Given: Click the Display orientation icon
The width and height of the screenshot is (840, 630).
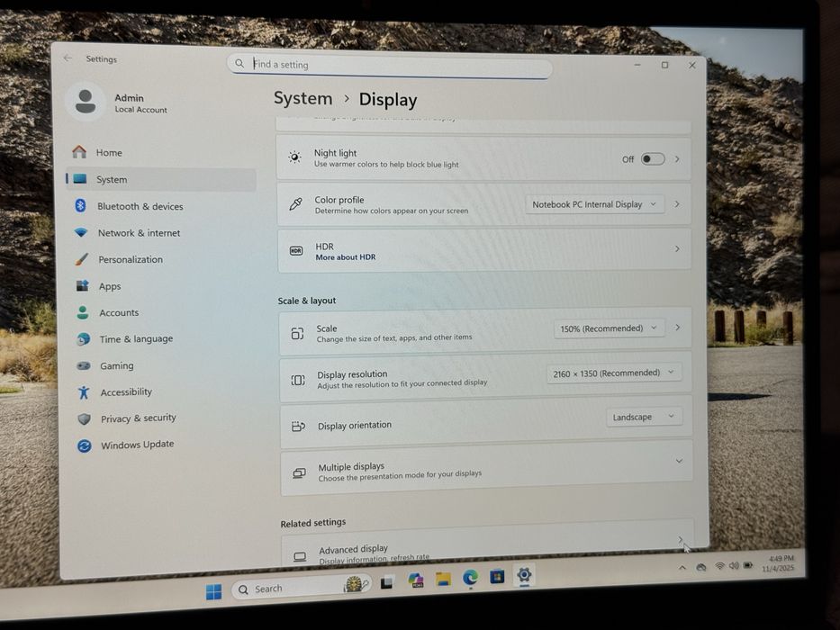Looking at the screenshot, I should [298, 427].
